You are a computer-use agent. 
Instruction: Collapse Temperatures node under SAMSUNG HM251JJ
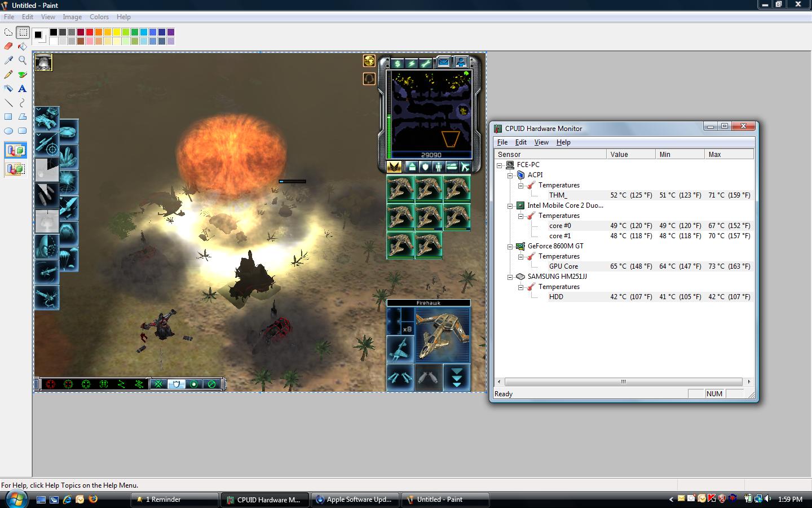point(521,287)
